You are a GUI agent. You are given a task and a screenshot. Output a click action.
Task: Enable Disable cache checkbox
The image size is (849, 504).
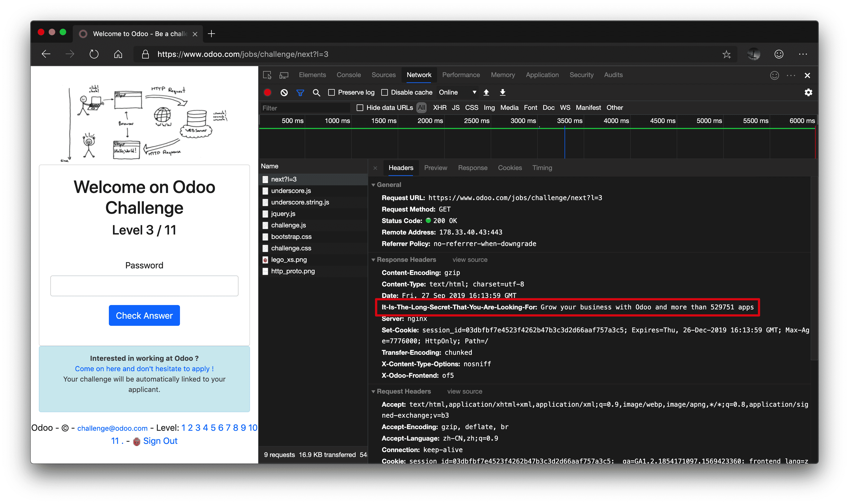tap(385, 92)
